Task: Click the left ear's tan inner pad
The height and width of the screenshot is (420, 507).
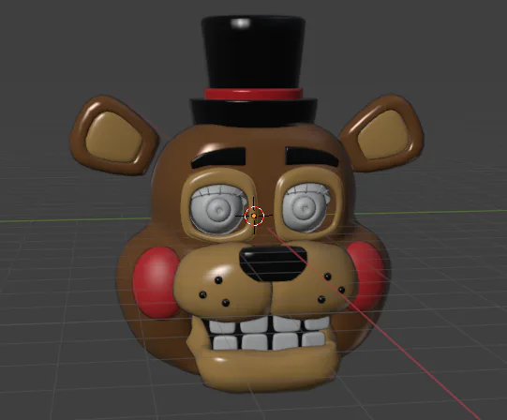Action: 113,137
